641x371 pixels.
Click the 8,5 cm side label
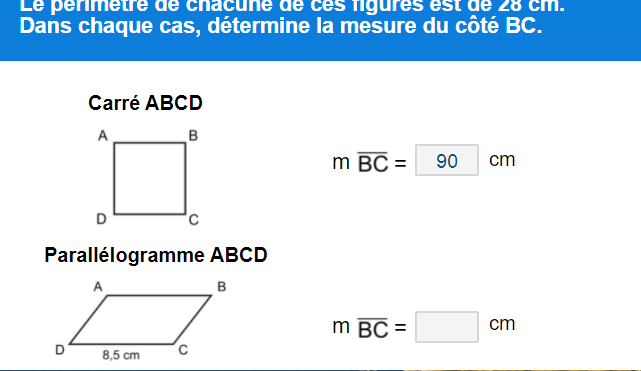pos(121,355)
